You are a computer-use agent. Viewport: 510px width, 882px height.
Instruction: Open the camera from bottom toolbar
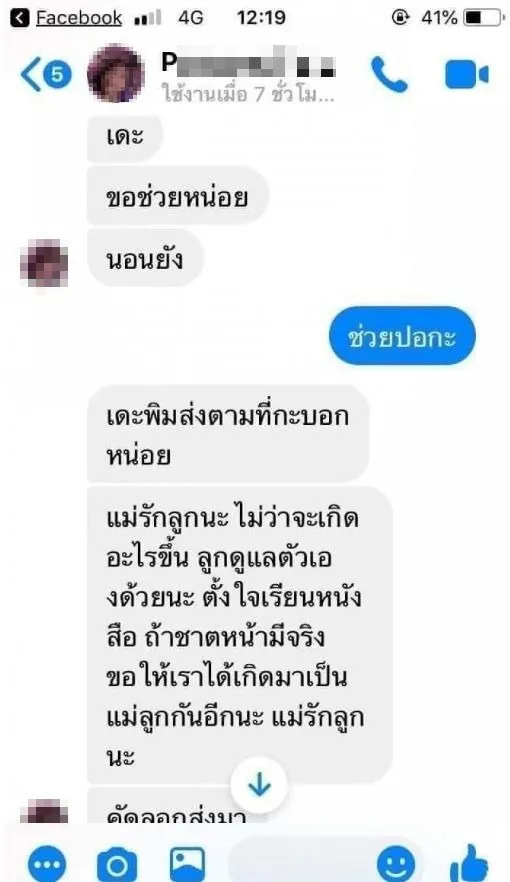tap(117, 865)
